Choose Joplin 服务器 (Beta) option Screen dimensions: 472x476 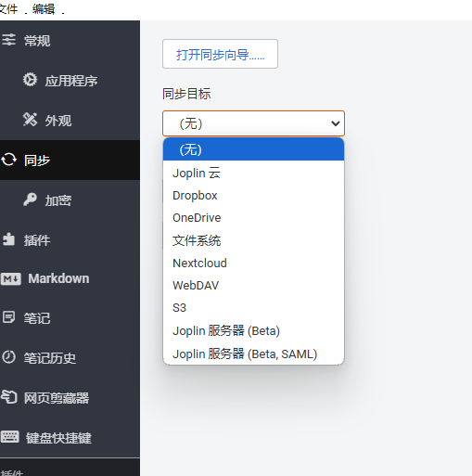click(253, 330)
